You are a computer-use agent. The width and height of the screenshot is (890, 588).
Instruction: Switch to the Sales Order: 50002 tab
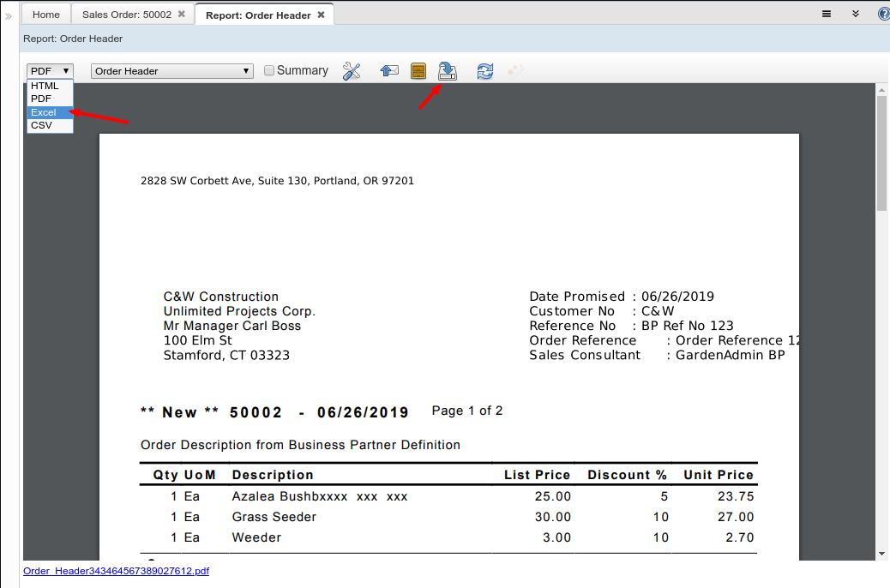coord(126,15)
